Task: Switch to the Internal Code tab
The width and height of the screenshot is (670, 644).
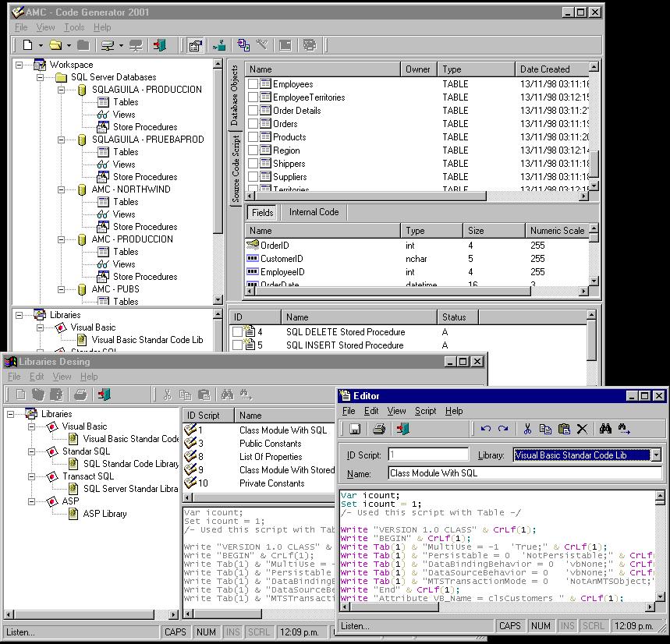Action: [x=314, y=212]
